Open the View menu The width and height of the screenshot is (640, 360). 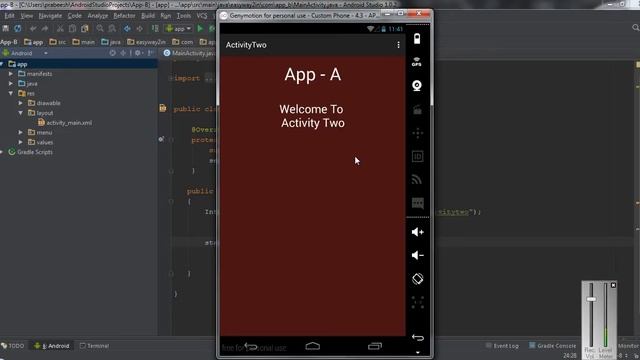(x=27, y=16)
